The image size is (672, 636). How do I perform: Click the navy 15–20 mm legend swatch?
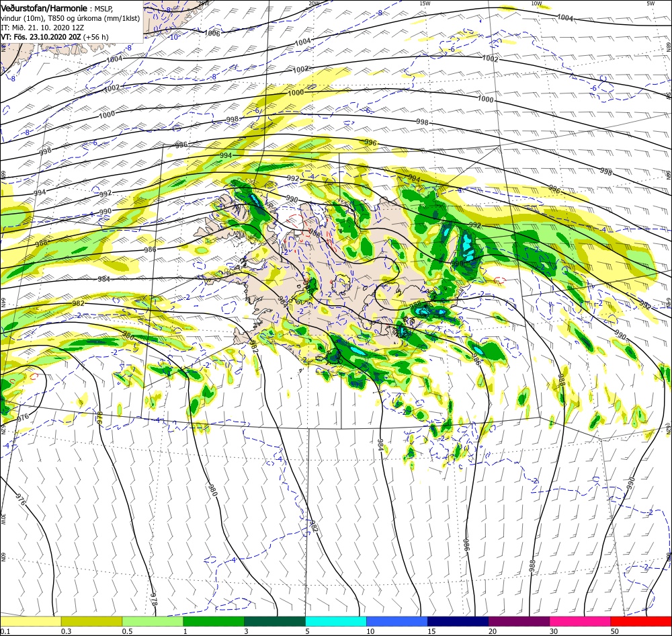coord(458,621)
